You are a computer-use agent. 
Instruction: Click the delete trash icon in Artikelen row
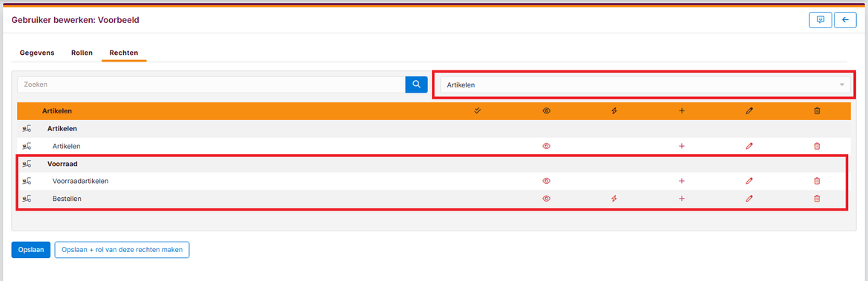click(817, 146)
